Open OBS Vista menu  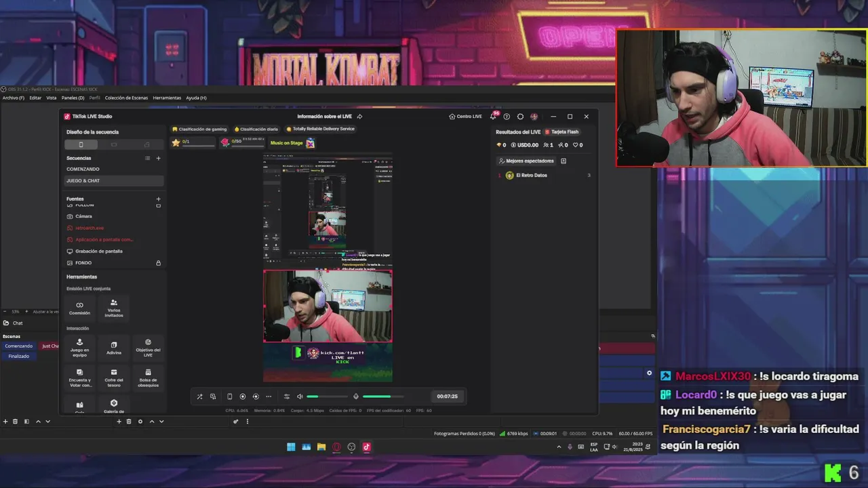tap(52, 98)
